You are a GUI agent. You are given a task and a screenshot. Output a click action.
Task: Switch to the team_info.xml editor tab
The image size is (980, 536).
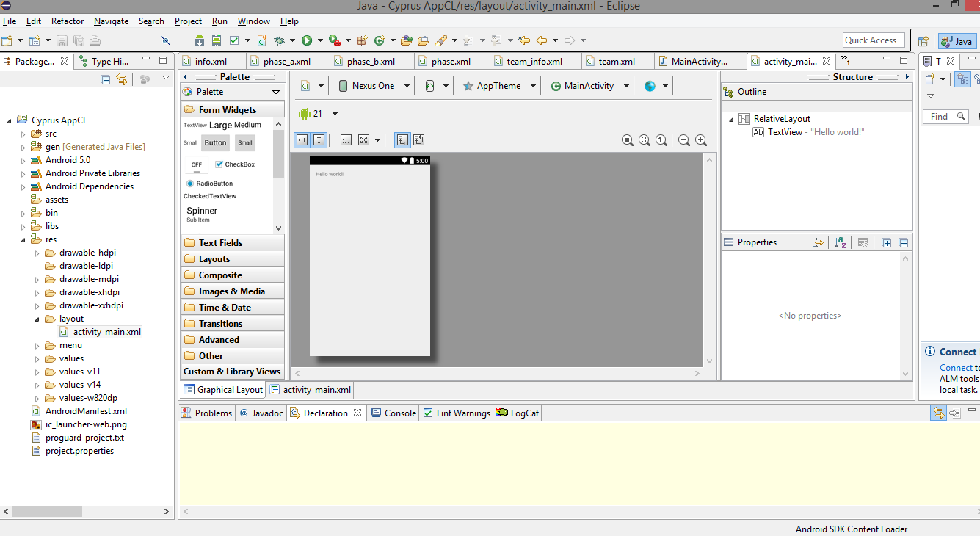(x=534, y=62)
